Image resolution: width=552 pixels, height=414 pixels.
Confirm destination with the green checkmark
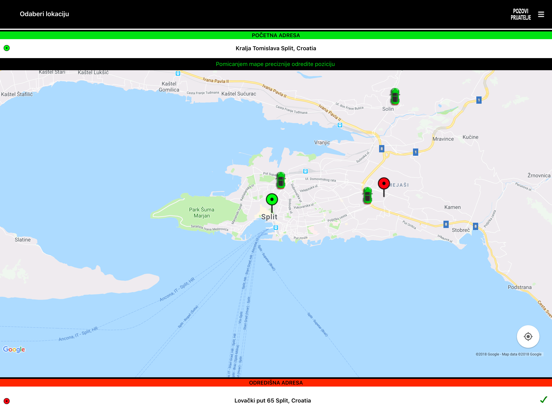pos(544,400)
